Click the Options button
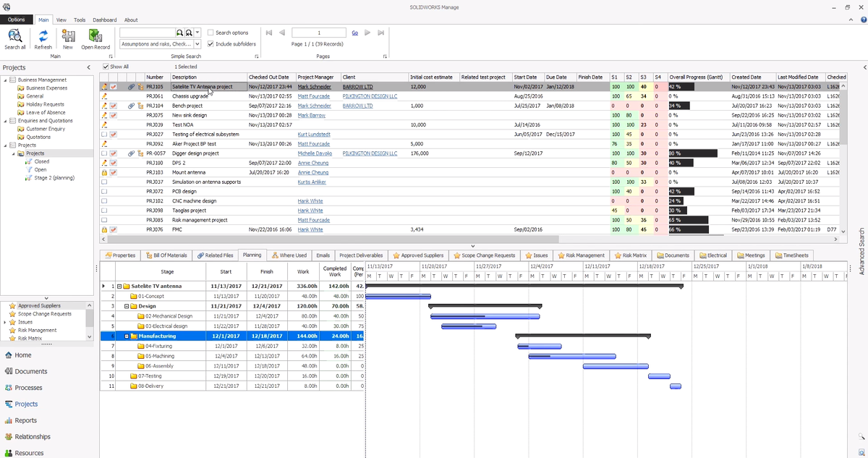 click(x=17, y=20)
